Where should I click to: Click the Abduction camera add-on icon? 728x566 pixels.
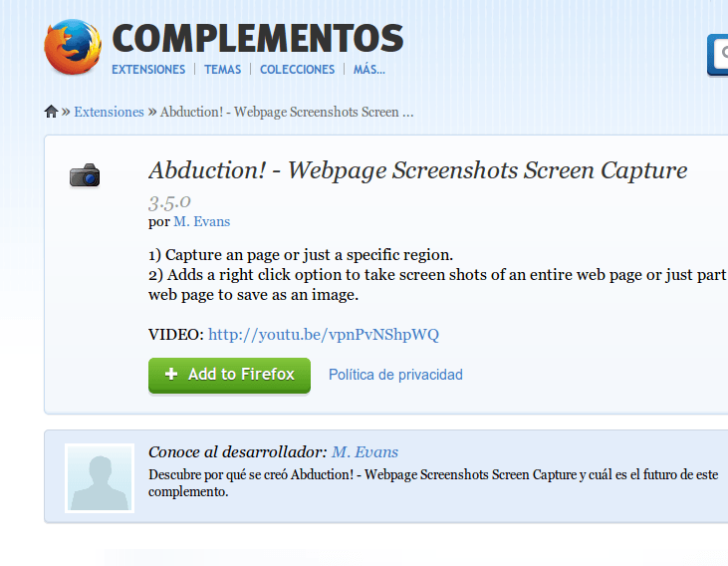tap(85, 175)
